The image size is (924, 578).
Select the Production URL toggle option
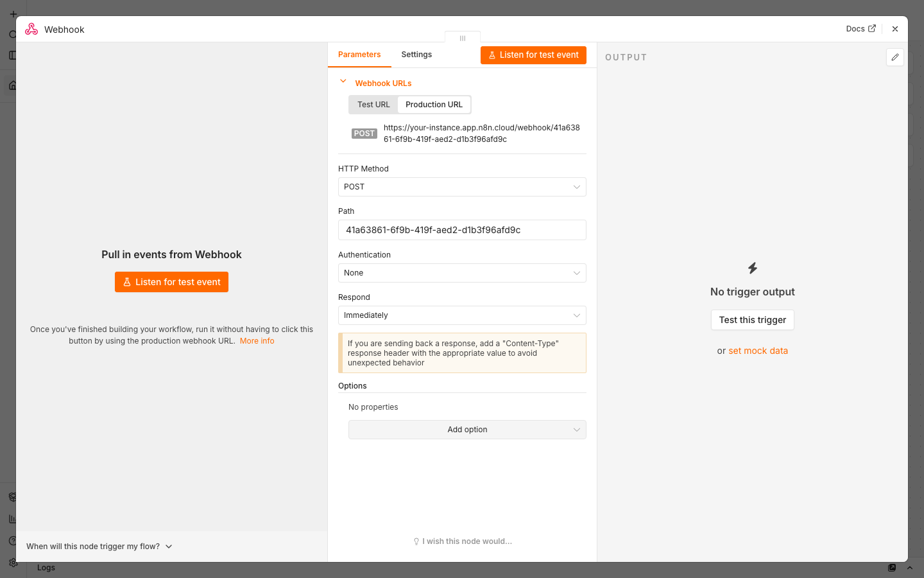pos(434,105)
